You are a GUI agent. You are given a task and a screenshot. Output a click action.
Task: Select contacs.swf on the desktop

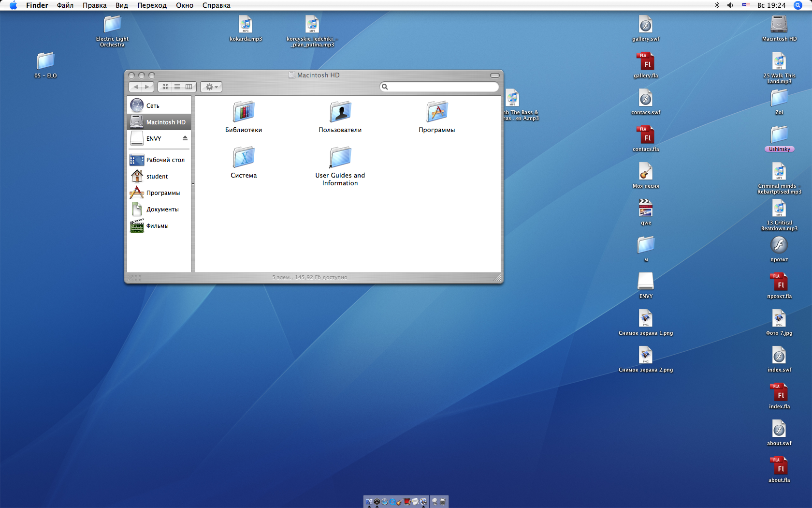pyautogui.click(x=646, y=102)
